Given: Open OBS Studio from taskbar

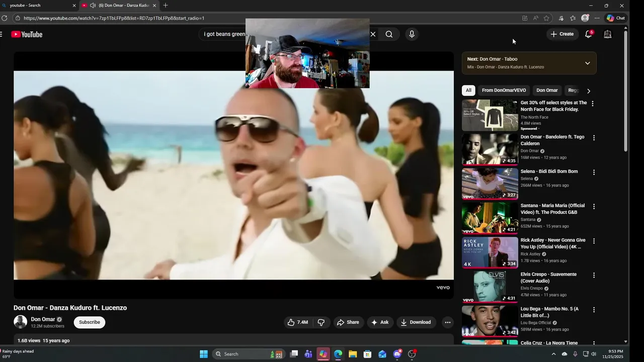Looking at the screenshot, I should coord(412,354).
